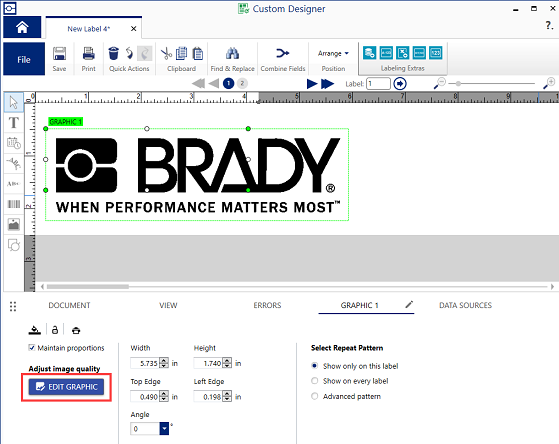559x444 pixels.
Task: Click the 123 Labeling Extras icon
Action: [x=436, y=53]
